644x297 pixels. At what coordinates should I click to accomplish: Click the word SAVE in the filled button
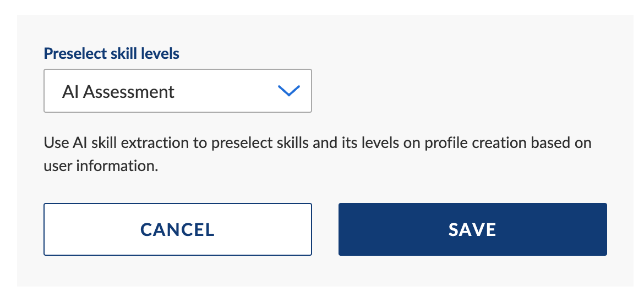click(x=472, y=230)
